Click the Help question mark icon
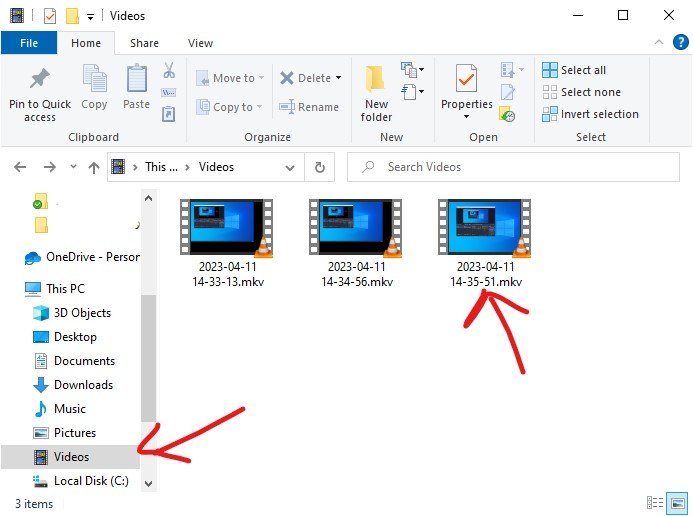Image resolution: width=693 pixels, height=516 pixels. click(x=681, y=42)
